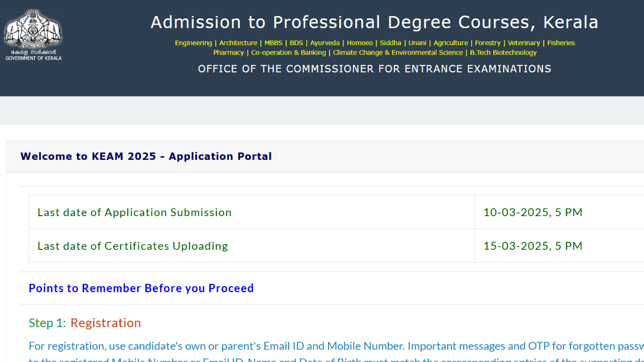Image resolution: width=644 pixels, height=362 pixels.
Task: Click the red 'Registration' step heading
Action: coord(106,323)
